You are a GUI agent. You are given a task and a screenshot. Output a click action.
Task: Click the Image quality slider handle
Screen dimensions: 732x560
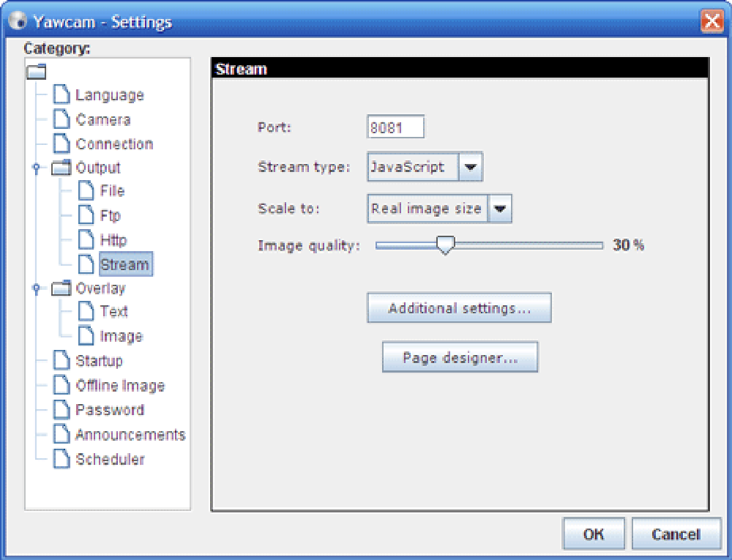[x=445, y=246]
